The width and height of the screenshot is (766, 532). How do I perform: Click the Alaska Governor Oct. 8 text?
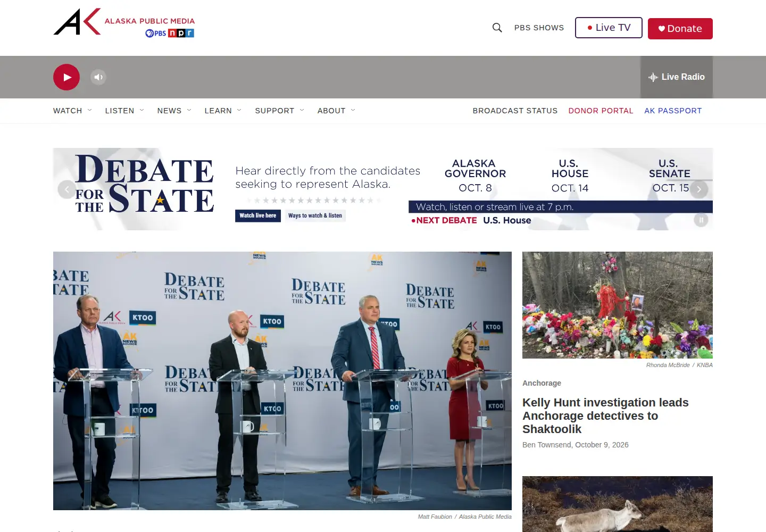tap(475, 176)
